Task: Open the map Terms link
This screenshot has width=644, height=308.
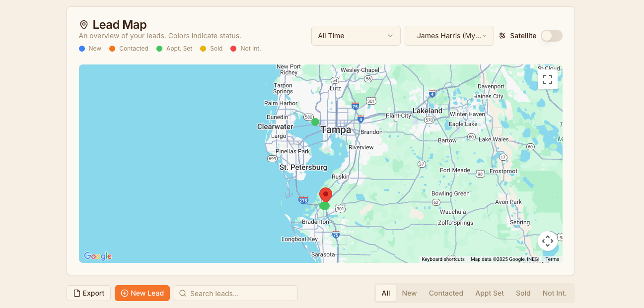Action: click(552, 259)
